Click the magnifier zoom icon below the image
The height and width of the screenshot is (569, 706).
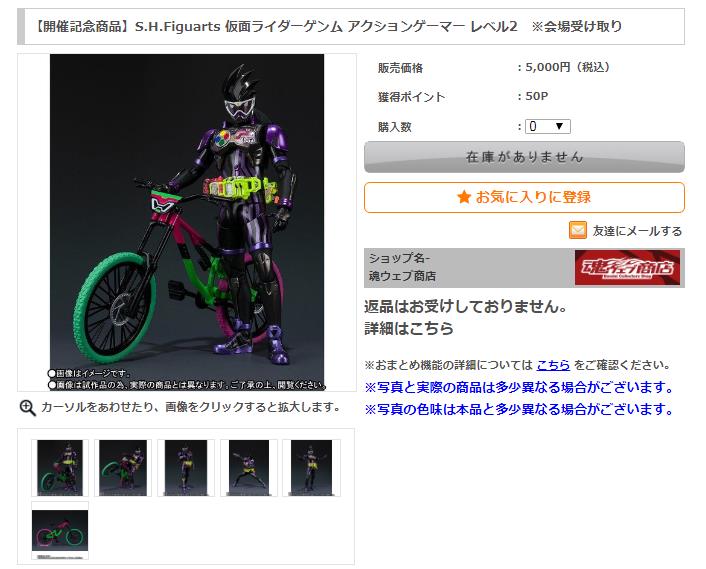tap(27, 408)
